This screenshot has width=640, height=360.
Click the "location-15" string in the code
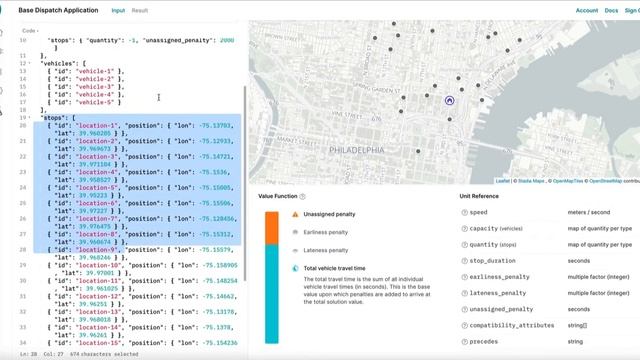[x=99, y=342]
